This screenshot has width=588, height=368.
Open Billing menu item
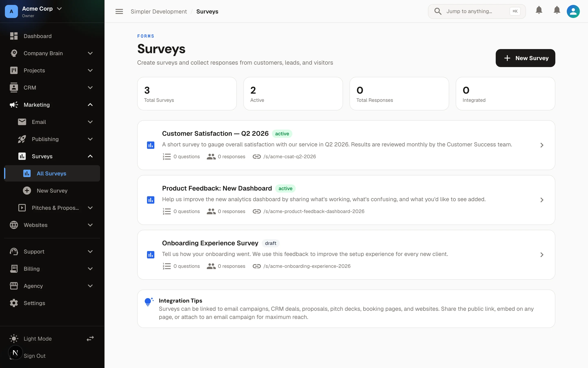pos(52,269)
